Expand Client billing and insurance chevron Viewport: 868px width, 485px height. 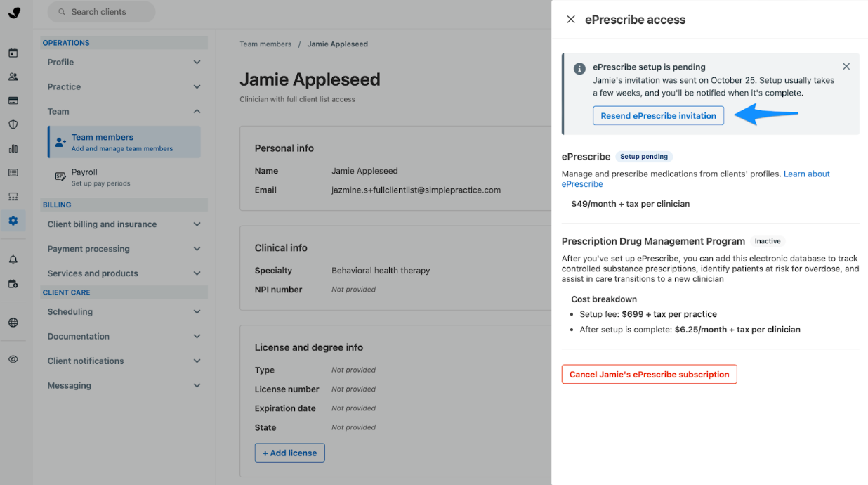click(197, 224)
